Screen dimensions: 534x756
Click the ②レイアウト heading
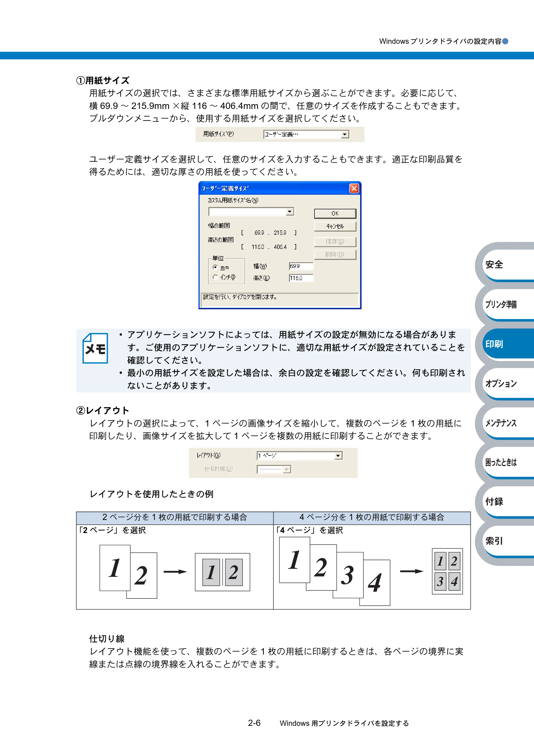[103, 410]
